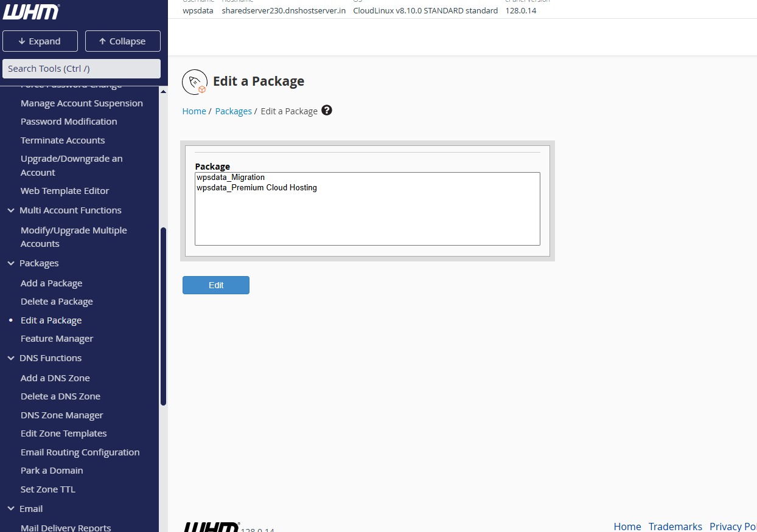Screen dimensions: 757x532
Task: Open DNS Zone Manager
Action: click(x=61, y=415)
